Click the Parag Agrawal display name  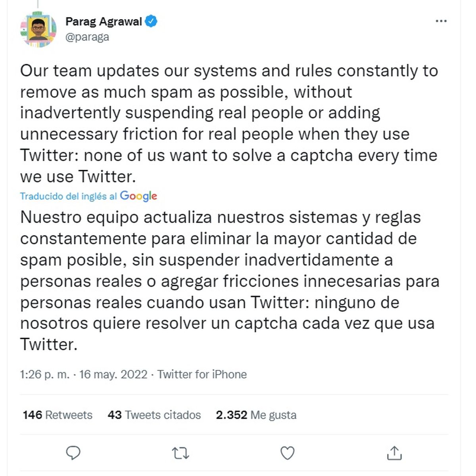click(104, 21)
